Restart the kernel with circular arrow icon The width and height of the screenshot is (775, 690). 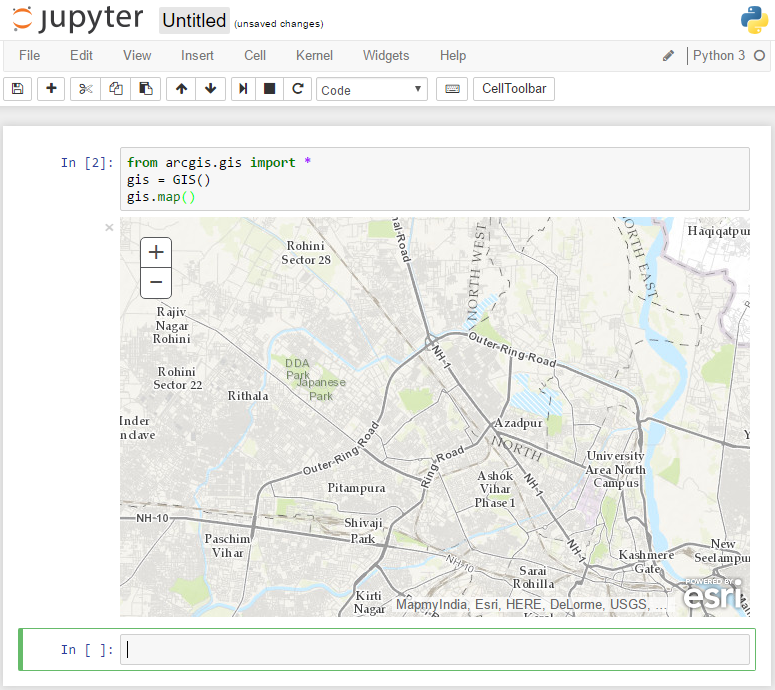point(298,89)
